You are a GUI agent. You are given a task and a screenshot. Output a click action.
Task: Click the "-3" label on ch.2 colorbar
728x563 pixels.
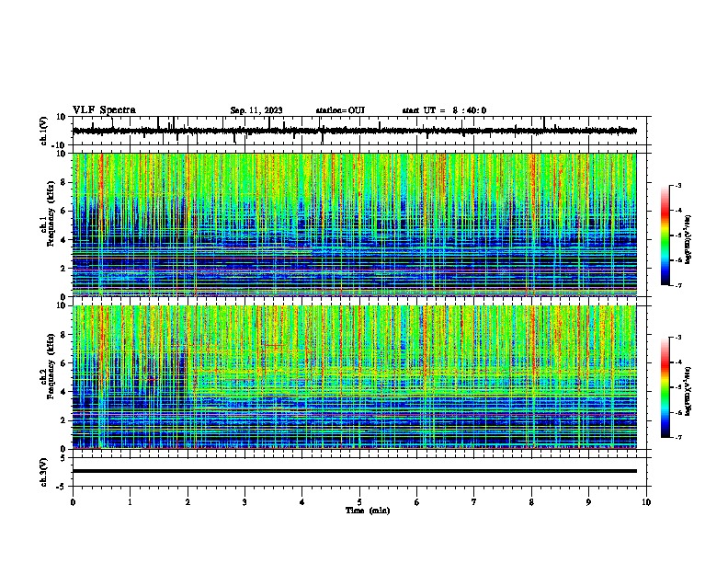pyautogui.click(x=677, y=338)
